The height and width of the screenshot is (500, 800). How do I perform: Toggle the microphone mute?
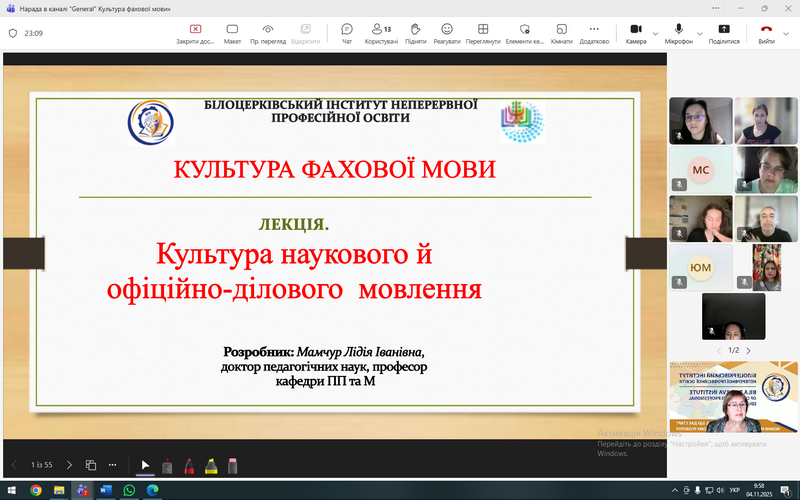click(x=679, y=33)
